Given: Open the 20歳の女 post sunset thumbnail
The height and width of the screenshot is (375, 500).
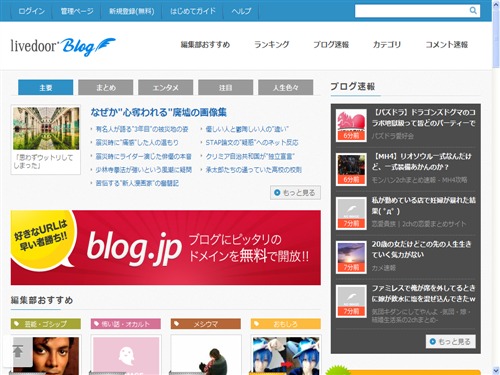Looking at the screenshot, I should [x=351, y=257].
